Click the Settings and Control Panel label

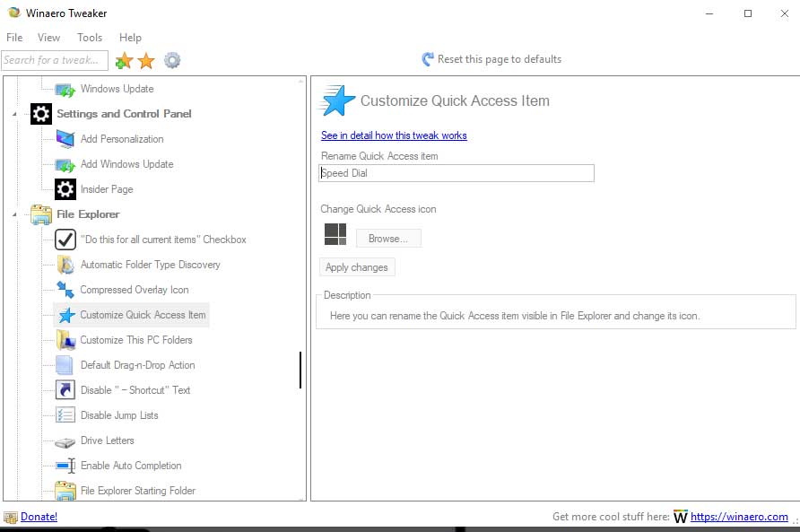point(124,114)
